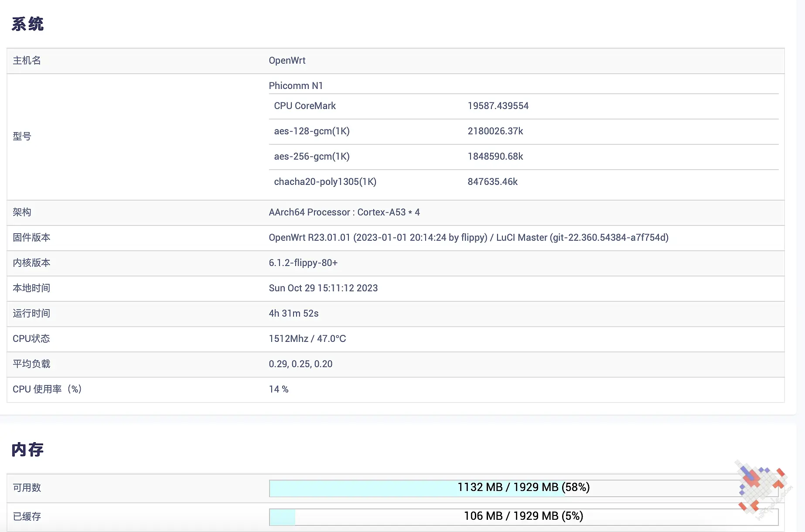Select the 架构 row label
The image size is (805, 532).
click(x=22, y=212)
